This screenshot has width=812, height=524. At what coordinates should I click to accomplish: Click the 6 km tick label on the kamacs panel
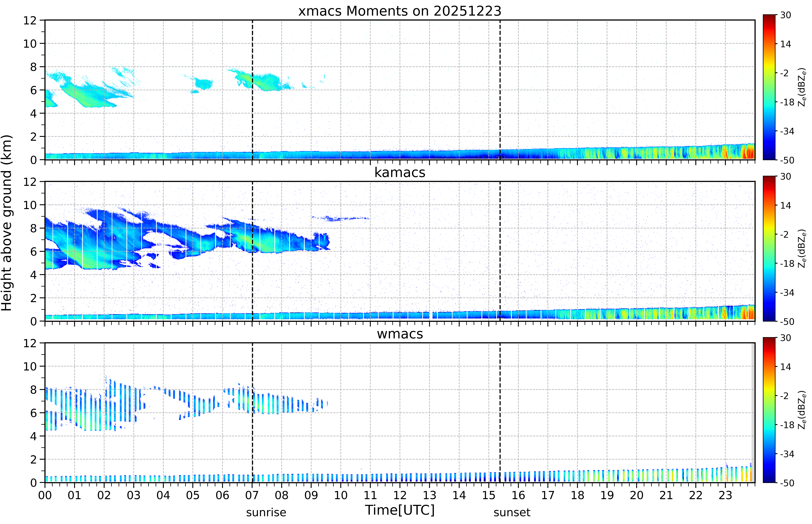(33, 251)
